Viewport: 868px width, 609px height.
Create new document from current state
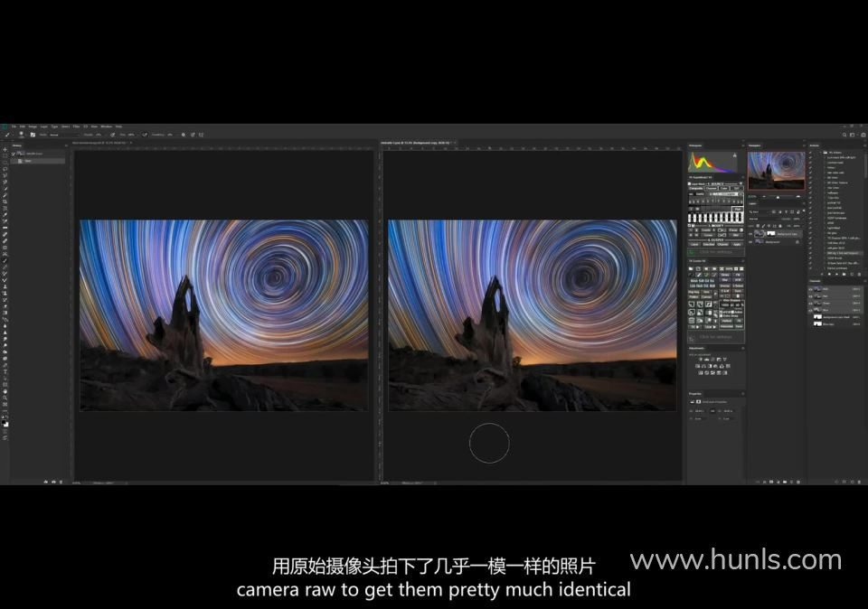46,482
